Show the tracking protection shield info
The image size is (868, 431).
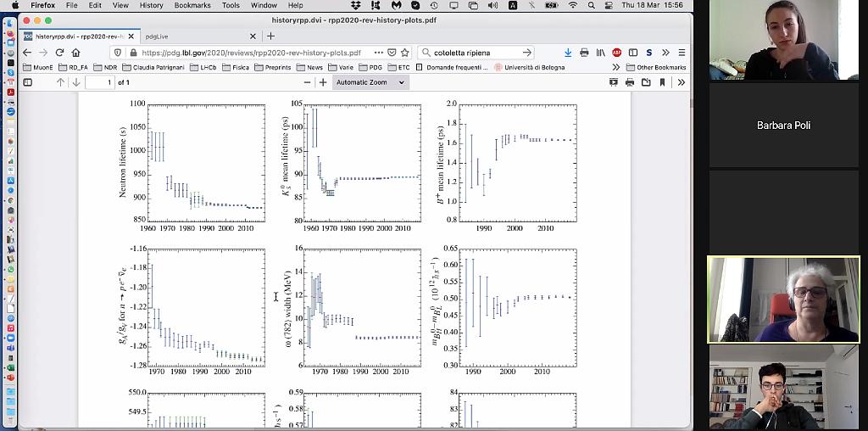[117, 53]
